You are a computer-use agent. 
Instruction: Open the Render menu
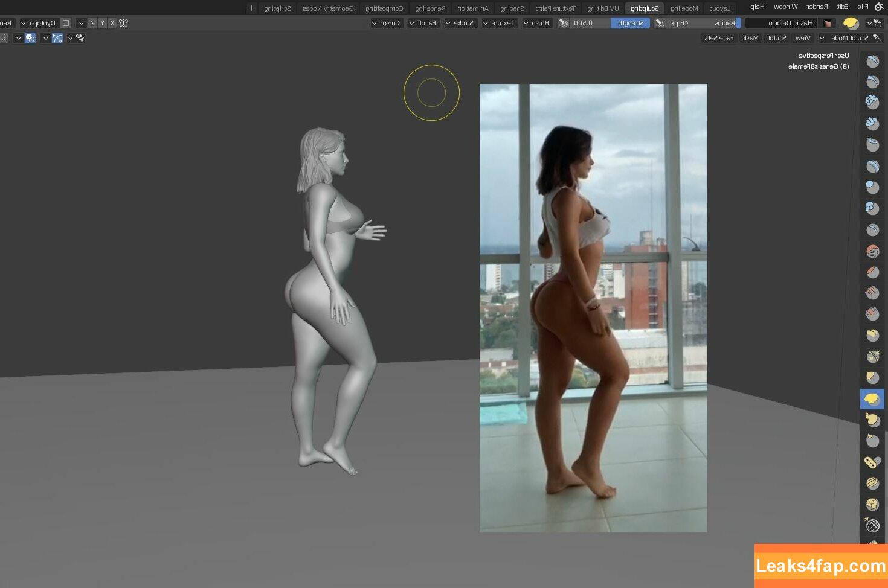[x=817, y=7]
